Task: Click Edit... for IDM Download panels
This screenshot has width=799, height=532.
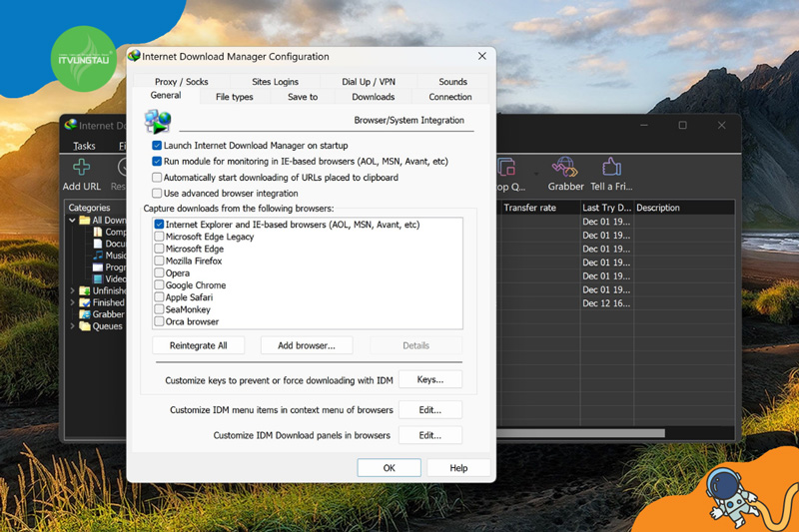Action: [x=430, y=435]
